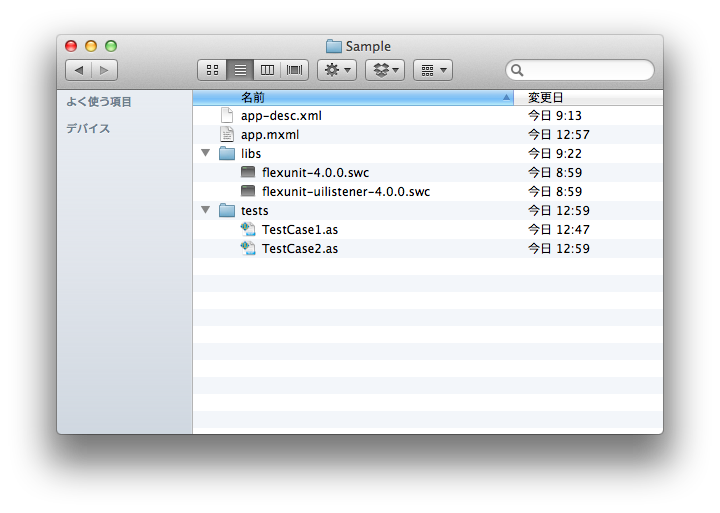Select the app.mxml file name
The height and width of the screenshot is (513, 720).
pyautogui.click(x=270, y=135)
